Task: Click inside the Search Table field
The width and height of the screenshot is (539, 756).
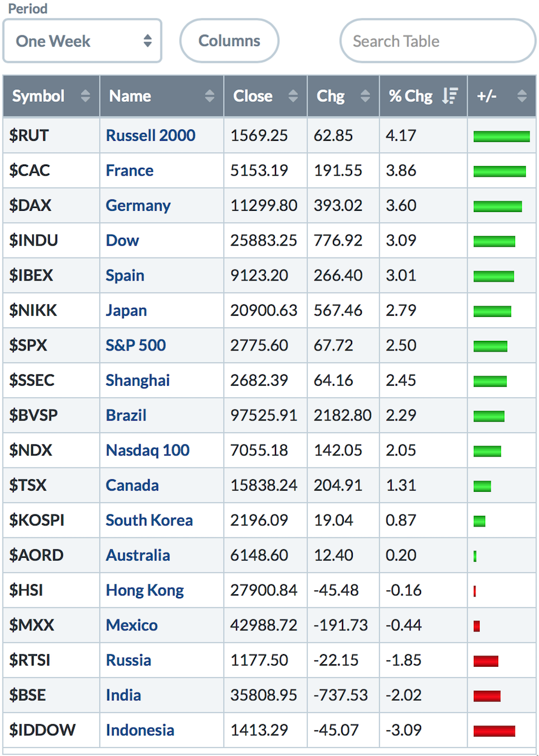Action: pyautogui.click(x=437, y=41)
